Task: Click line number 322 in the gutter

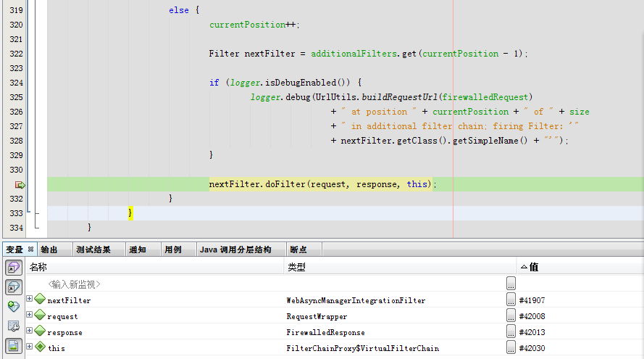Action: tap(16, 54)
